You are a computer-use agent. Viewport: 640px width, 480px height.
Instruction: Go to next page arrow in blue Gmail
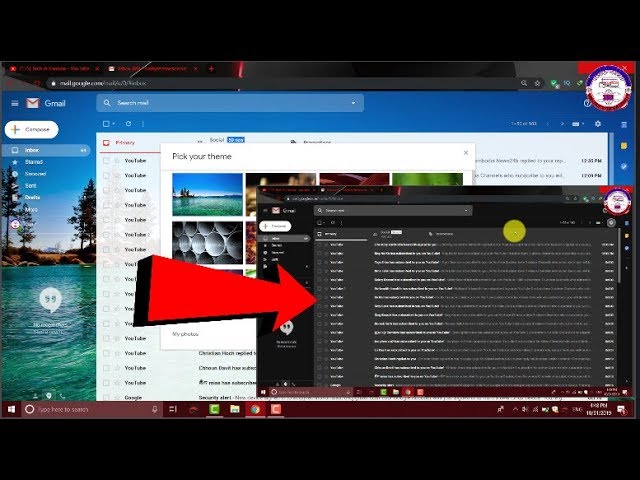click(562, 124)
